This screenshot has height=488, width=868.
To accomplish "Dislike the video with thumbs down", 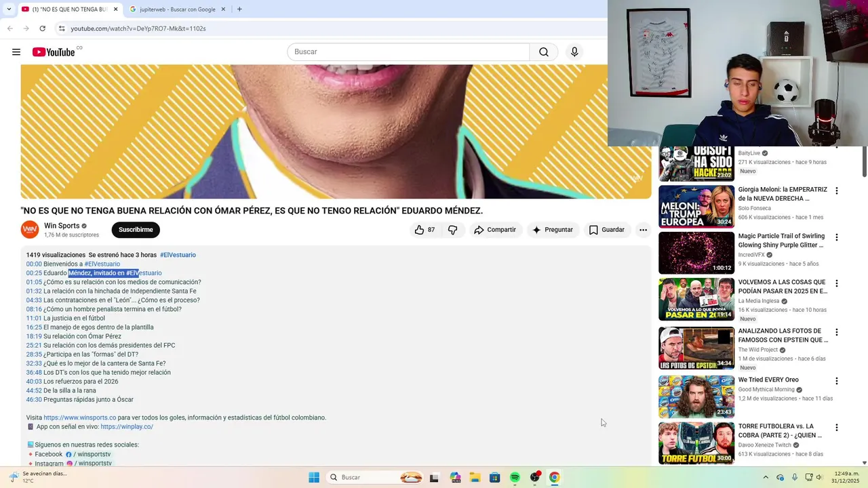I will click(452, 230).
